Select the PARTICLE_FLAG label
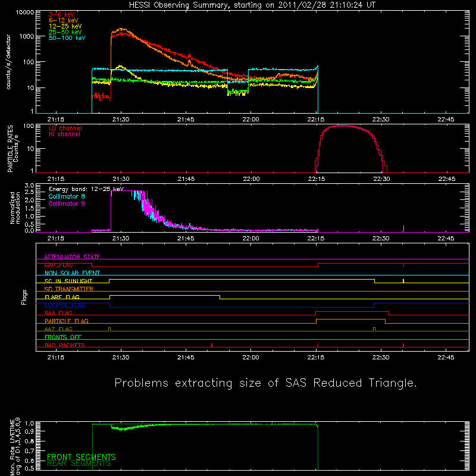 point(67,321)
